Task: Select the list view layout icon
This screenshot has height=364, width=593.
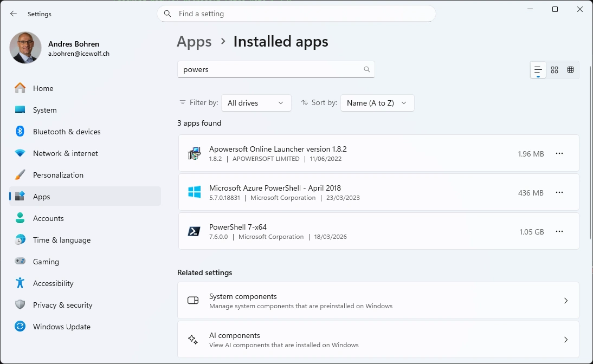Action: (538, 70)
